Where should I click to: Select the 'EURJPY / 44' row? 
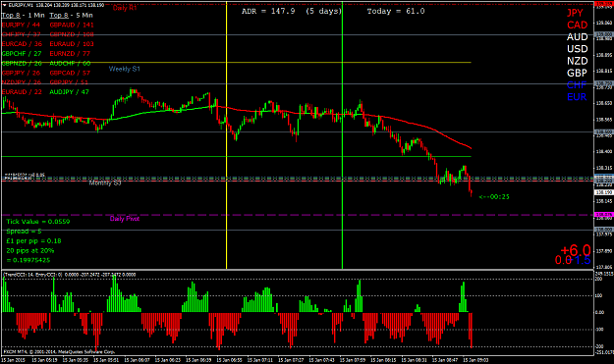point(22,25)
